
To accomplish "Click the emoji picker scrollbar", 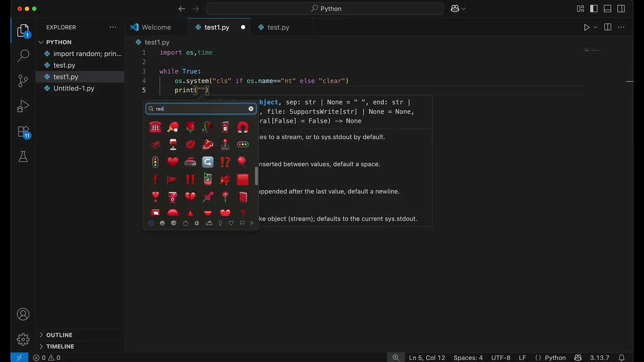I will [257, 176].
